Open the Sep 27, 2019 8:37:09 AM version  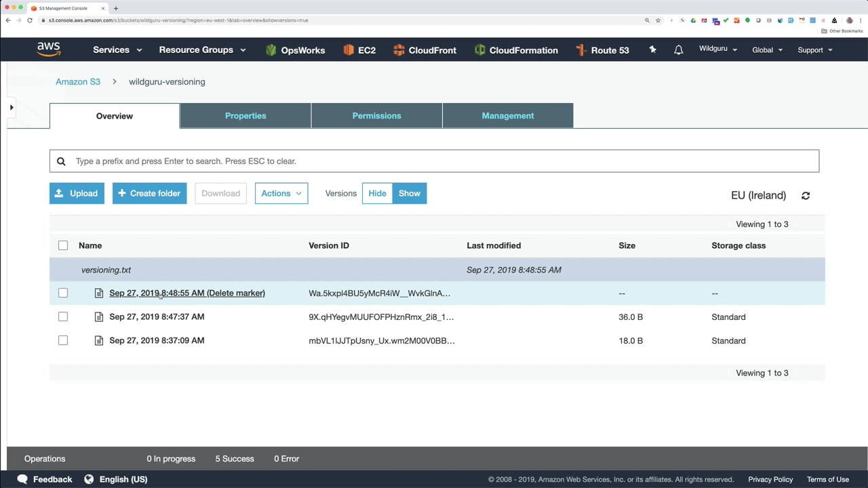pyautogui.click(x=157, y=340)
